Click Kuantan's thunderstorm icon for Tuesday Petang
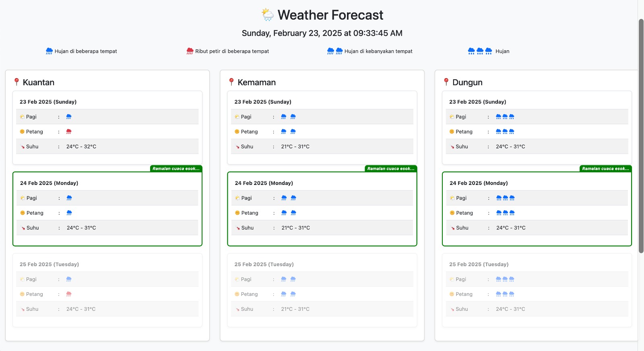Image resolution: width=644 pixels, height=351 pixels. (x=69, y=294)
